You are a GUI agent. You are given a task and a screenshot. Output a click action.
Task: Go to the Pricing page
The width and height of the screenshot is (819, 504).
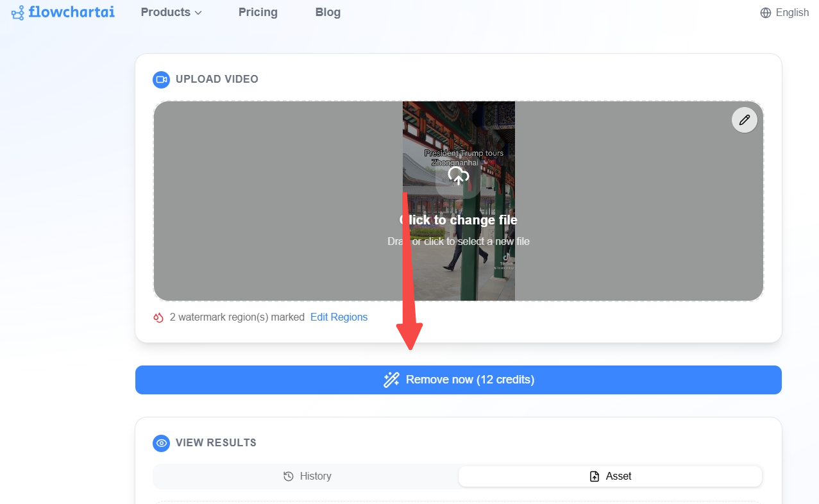click(x=258, y=12)
